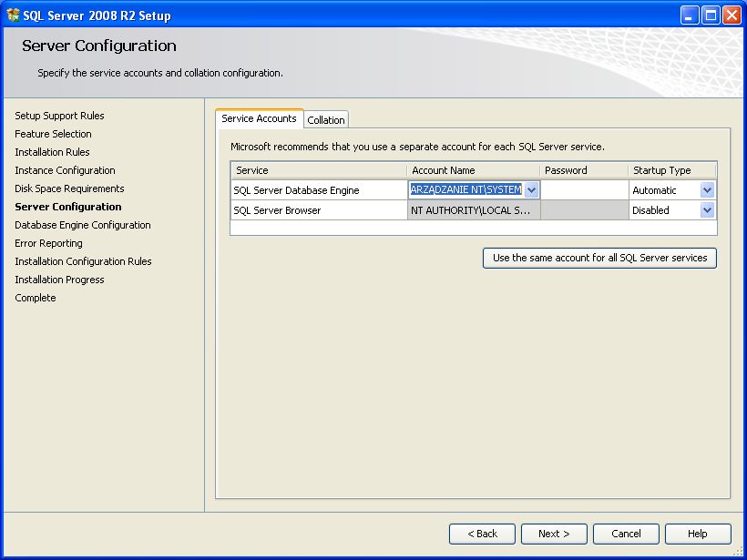747x560 pixels.
Task: Click the Disabled startup type value
Action: tap(650, 210)
